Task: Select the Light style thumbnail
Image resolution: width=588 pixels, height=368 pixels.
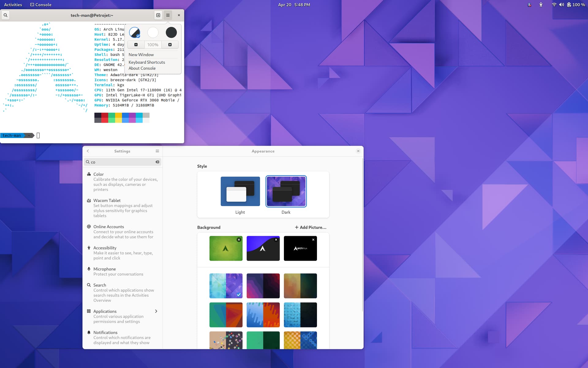Action: point(240,191)
